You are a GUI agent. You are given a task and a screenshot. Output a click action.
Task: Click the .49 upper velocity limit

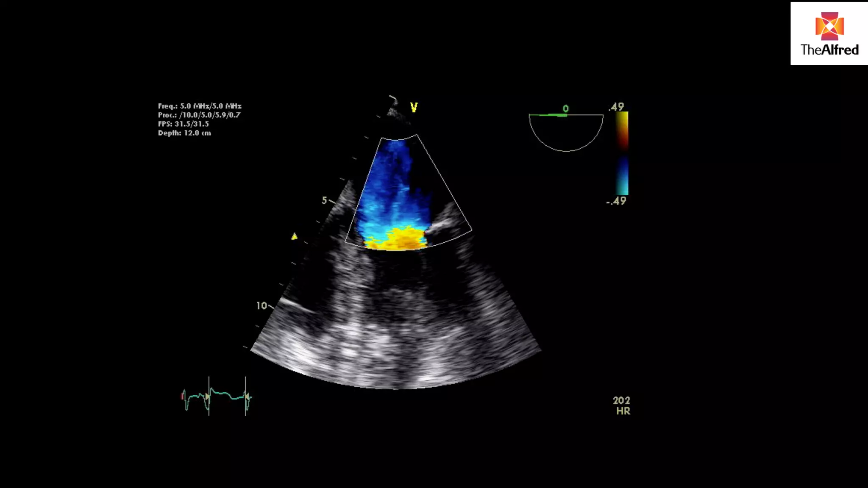pos(616,107)
